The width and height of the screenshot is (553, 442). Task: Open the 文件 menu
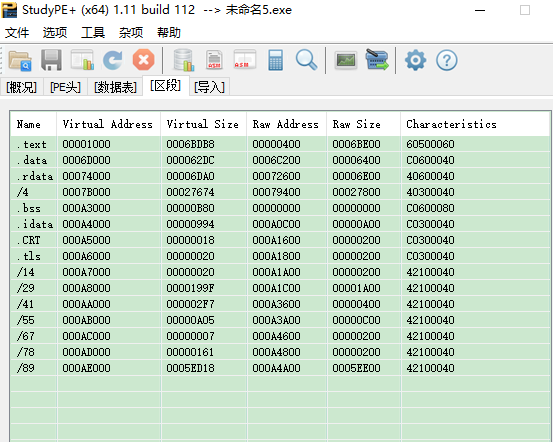(17, 33)
